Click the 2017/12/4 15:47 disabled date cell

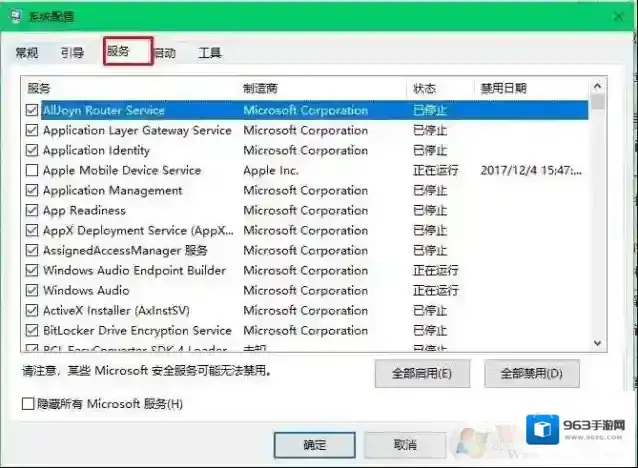[531, 170]
